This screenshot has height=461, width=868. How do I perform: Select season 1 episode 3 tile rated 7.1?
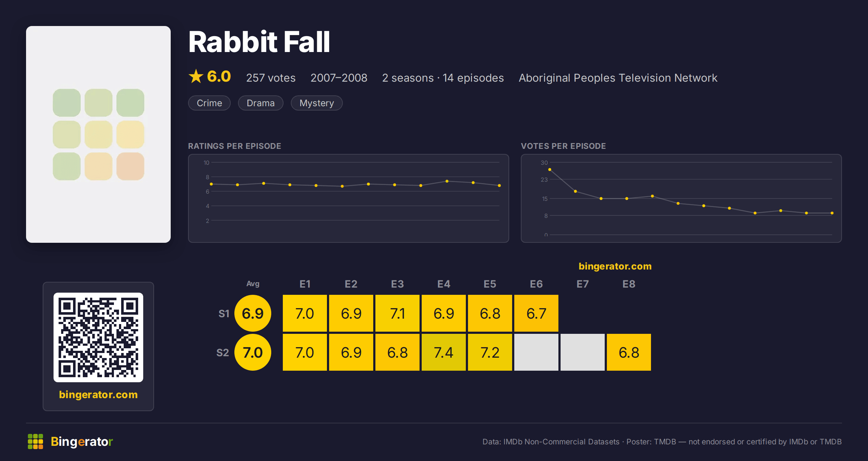(x=397, y=313)
